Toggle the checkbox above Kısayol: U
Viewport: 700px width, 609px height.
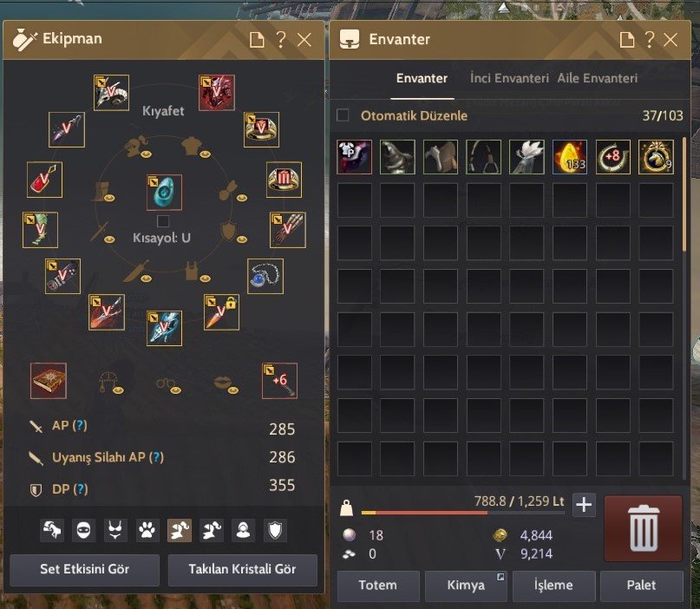(163, 221)
